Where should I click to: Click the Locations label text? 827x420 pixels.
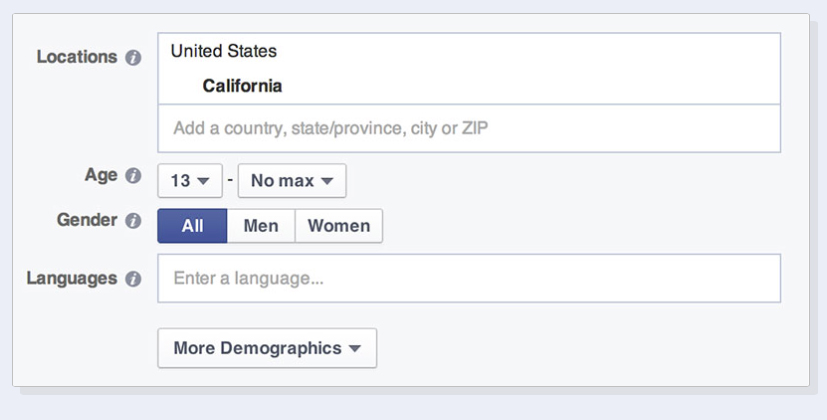(x=77, y=57)
